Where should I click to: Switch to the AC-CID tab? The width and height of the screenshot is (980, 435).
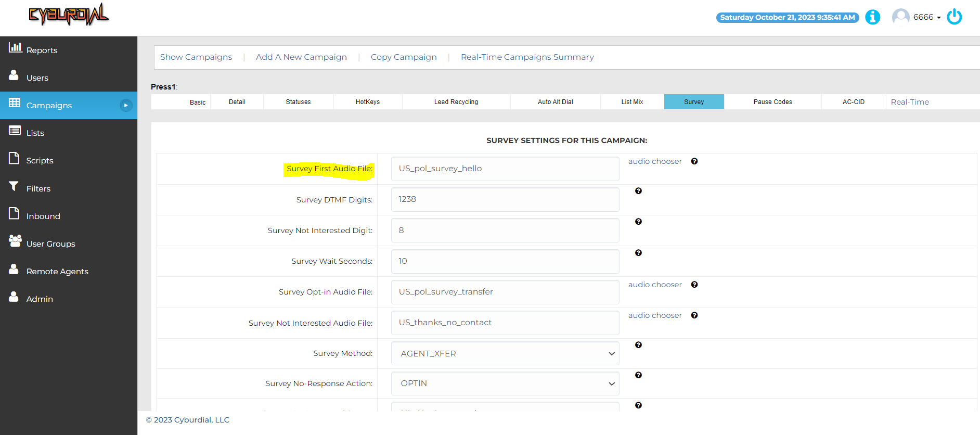coord(854,102)
